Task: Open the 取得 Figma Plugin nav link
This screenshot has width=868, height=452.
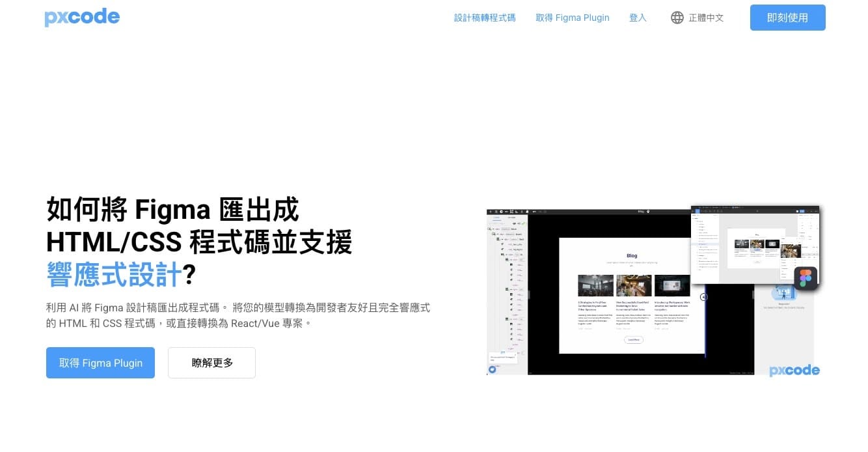Action: [573, 18]
